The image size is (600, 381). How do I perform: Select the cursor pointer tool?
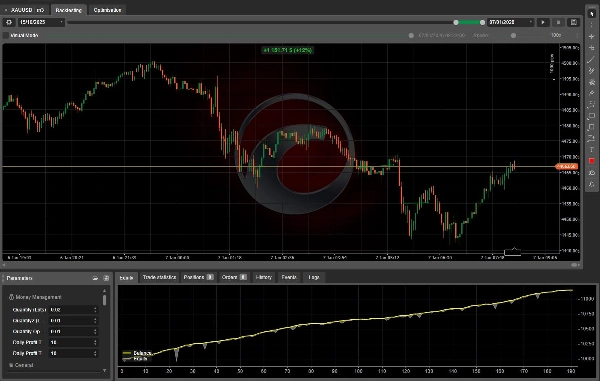pos(592,13)
